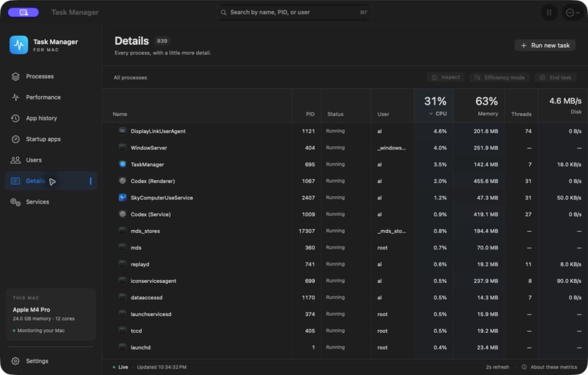Sort by the User column header
This screenshot has width=588, height=375.
coord(383,114)
